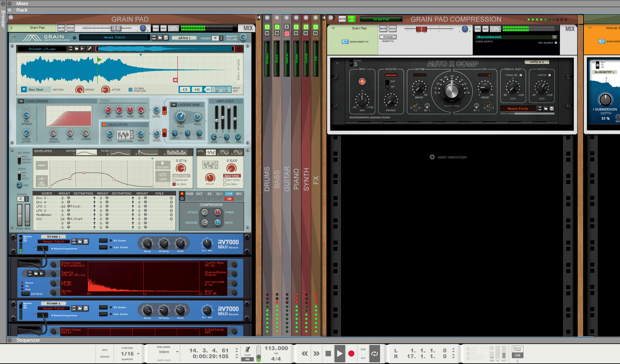Collapse the Grain device with fold arrow
This screenshot has width=620, height=364.
(x=15, y=37)
